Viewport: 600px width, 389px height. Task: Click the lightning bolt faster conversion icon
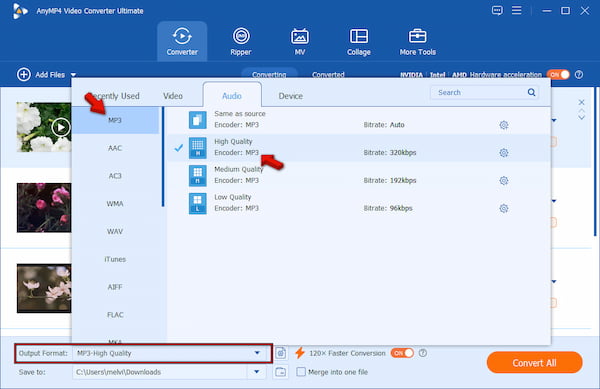pos(300,353)
